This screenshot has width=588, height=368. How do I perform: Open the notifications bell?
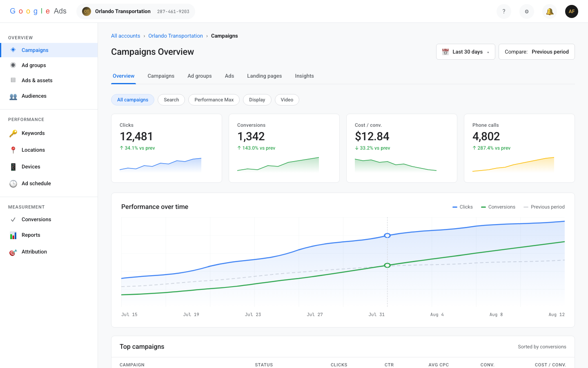tap(550, 11)
